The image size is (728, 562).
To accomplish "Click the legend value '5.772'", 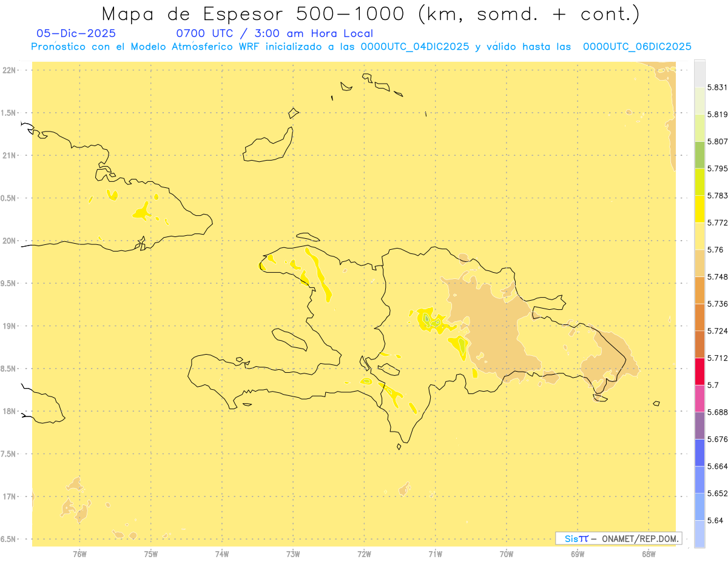I will click(718, 222).
